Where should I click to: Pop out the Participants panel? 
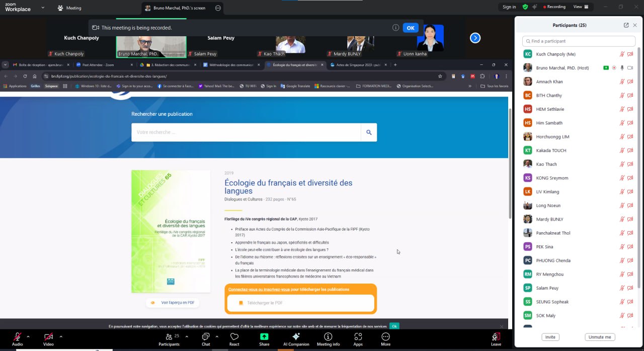click(x=626, y=25)
